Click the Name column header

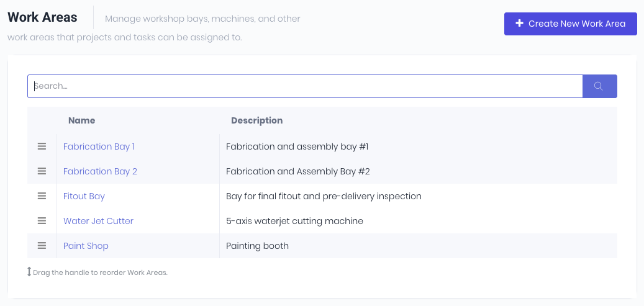(x=82, y=120)
